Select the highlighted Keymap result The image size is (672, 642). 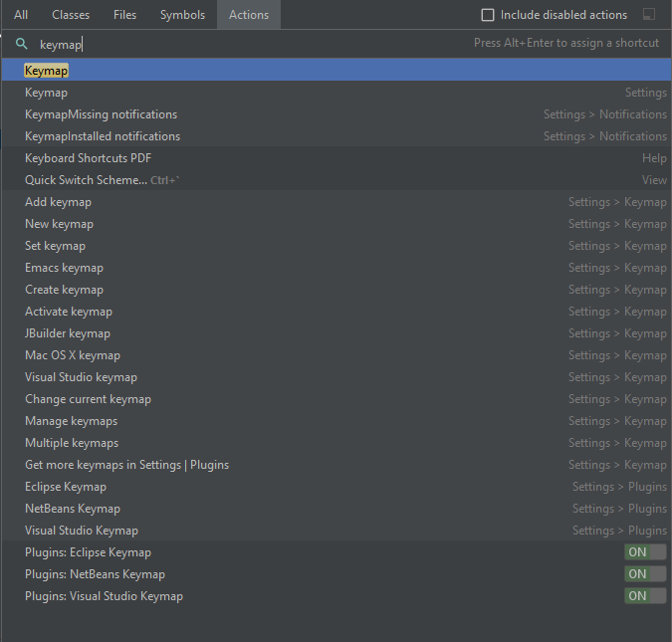tap(336, 70)
